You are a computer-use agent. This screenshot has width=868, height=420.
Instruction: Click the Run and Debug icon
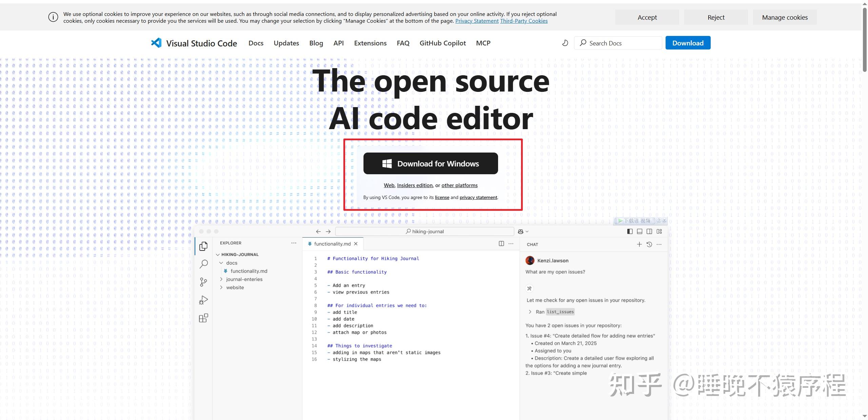[x=203, y=300]
